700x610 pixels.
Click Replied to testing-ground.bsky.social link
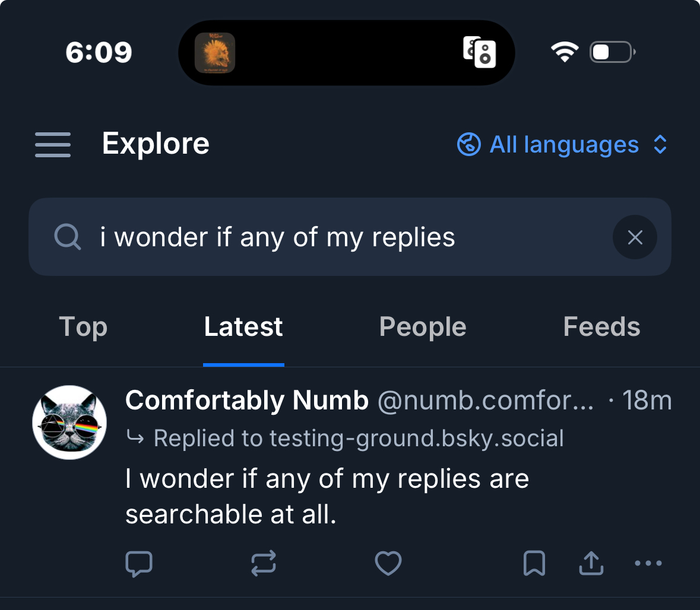click(x=358, y=439)
